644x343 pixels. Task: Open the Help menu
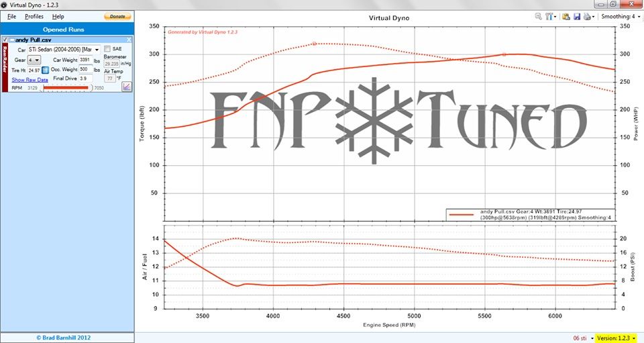[x=58, y=16]
